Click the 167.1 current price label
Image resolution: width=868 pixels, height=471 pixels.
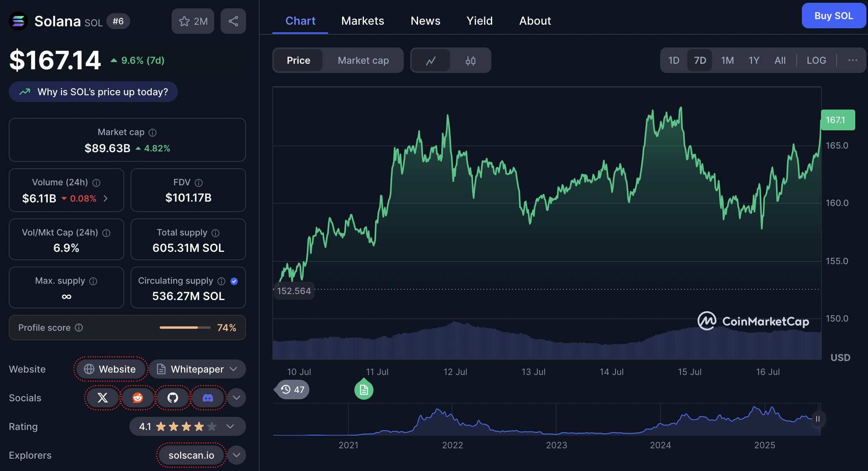(x=838, y=120)
